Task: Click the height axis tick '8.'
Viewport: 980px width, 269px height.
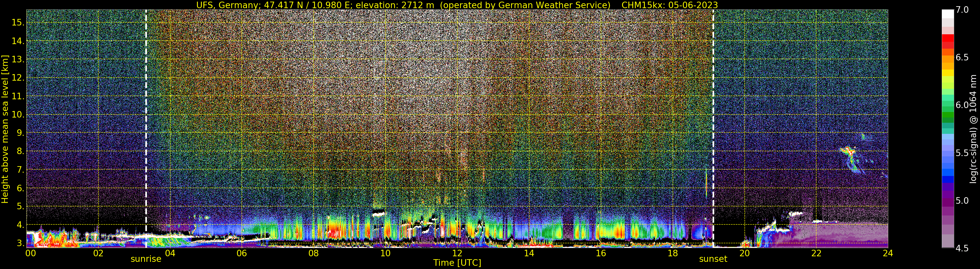Action: [x=20, y=151]
